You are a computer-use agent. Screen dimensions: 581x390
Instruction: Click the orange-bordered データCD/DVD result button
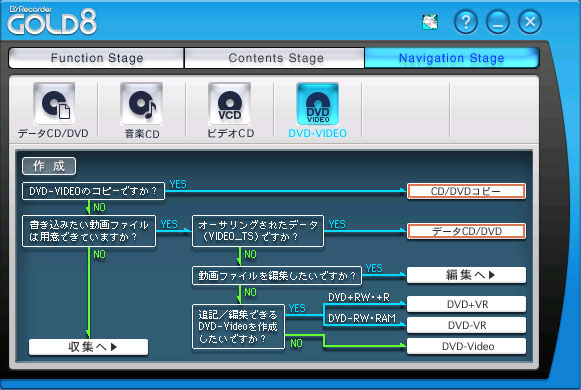[x=466, y=231]
